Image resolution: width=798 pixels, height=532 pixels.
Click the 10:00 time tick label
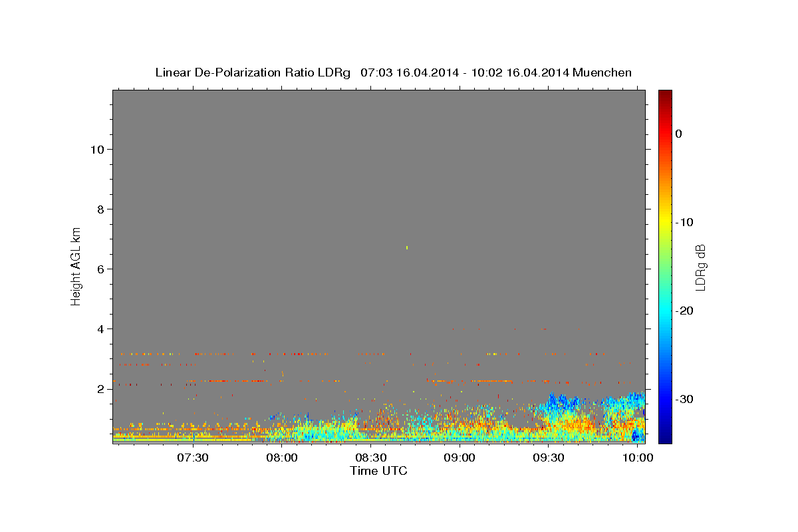(638, 458)
